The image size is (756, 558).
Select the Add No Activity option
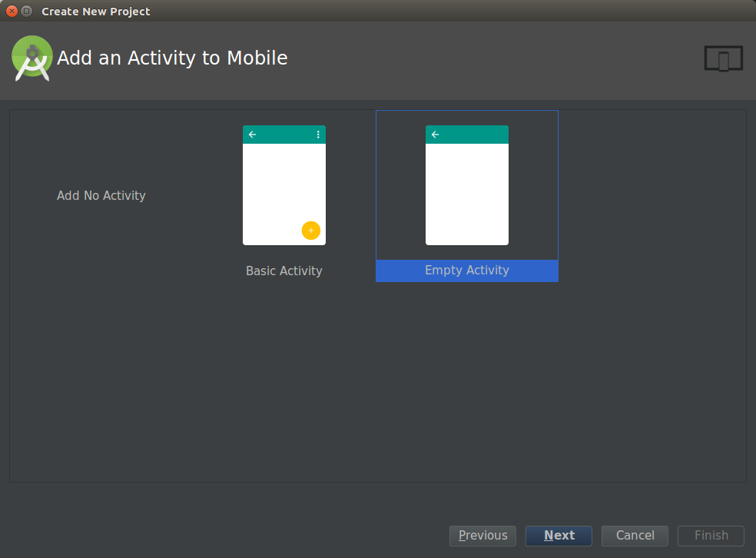pos(101,195)
